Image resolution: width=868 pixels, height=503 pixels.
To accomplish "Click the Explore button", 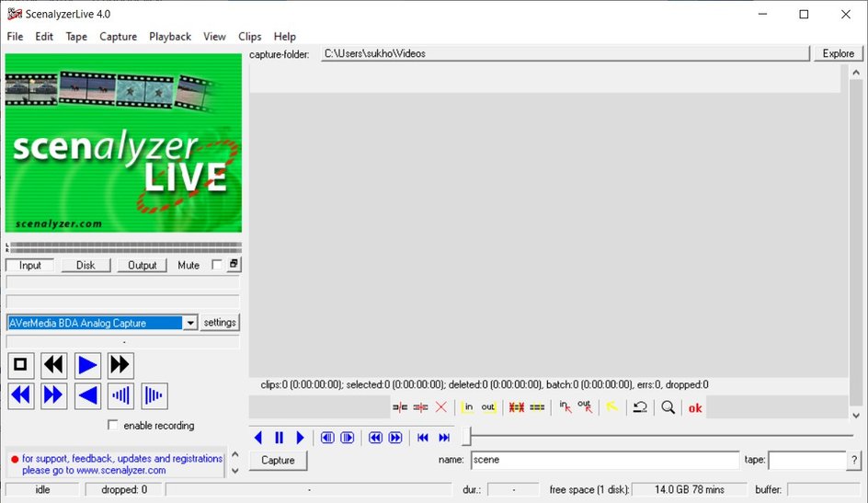I will [x=838, y=53].
